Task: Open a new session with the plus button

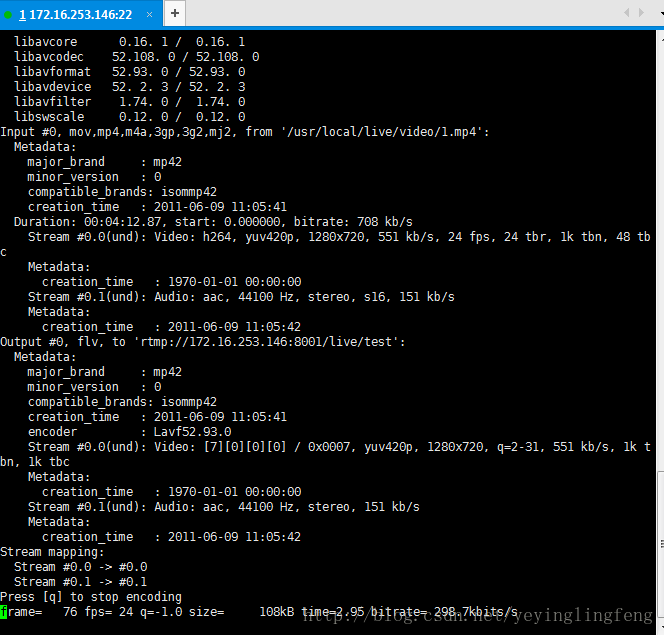Action: 175,14
